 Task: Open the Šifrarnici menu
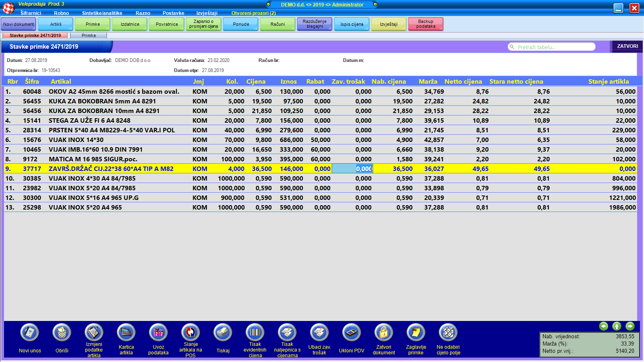(x=31, y=13)
